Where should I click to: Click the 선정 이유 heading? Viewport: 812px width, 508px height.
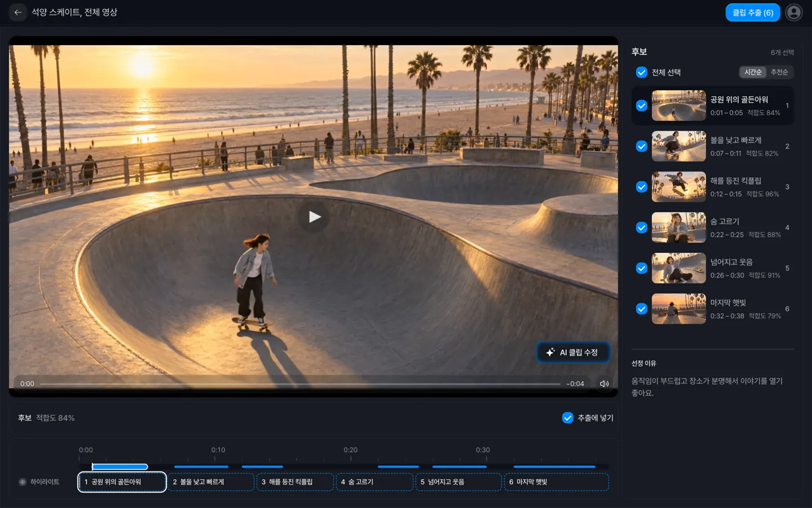[644, 364]
